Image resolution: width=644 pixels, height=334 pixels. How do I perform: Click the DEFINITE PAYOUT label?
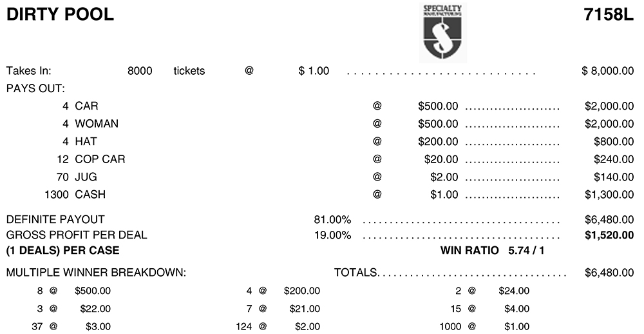pos(55,220)
